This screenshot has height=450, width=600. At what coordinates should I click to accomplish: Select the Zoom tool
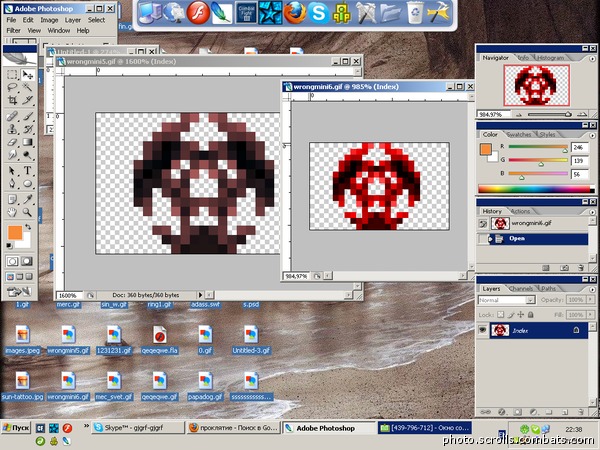click(x=27, y=212)
